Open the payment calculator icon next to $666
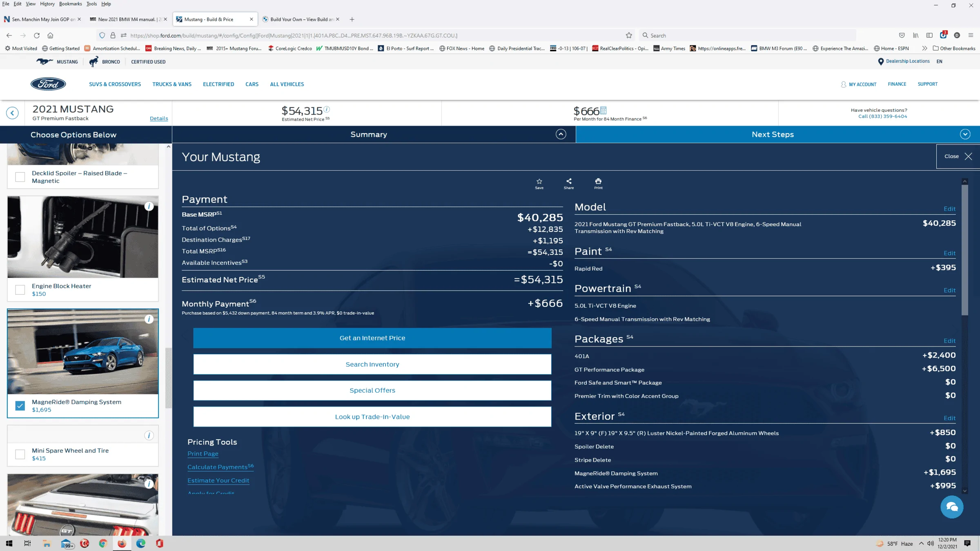The image size is (980, 551). click(x=604, y=110)
